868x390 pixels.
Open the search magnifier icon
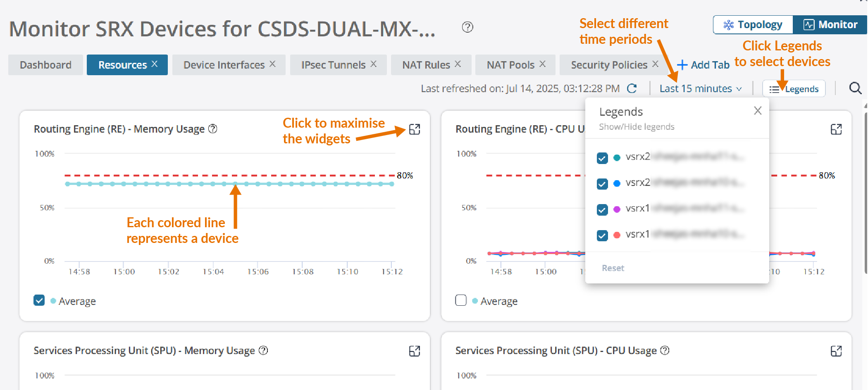pos(855,88)
